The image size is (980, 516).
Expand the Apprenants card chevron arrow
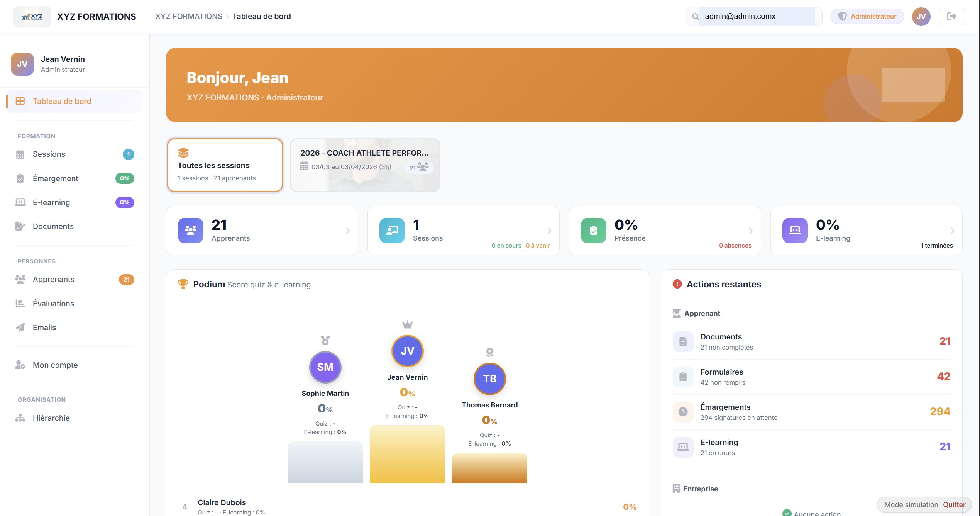click(348, 231)
